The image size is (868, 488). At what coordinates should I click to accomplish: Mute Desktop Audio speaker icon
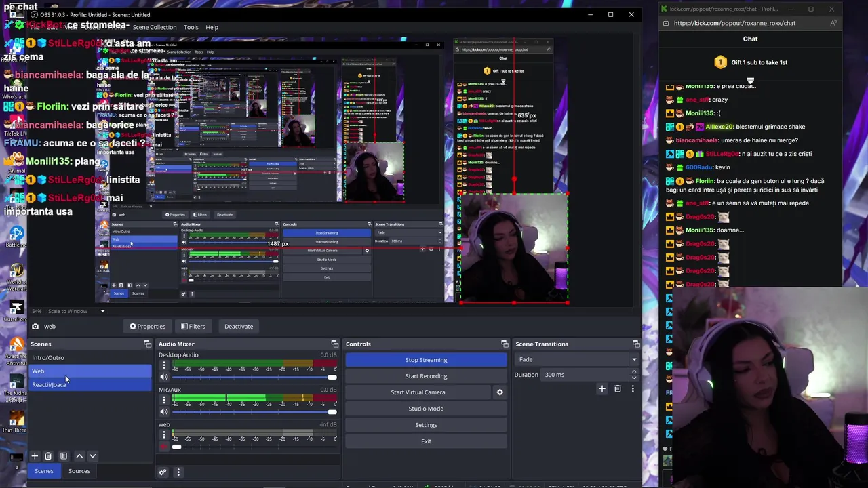[x=163, y=377]
